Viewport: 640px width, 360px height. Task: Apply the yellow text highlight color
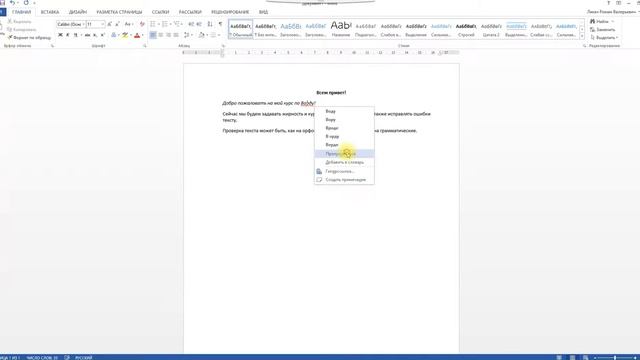click(125, 36)
